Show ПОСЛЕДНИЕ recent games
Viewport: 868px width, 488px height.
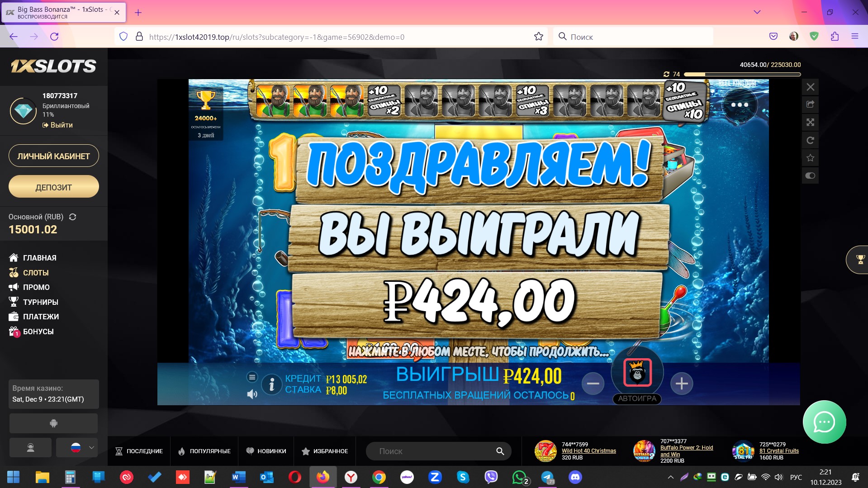click(x=139, y=451)
